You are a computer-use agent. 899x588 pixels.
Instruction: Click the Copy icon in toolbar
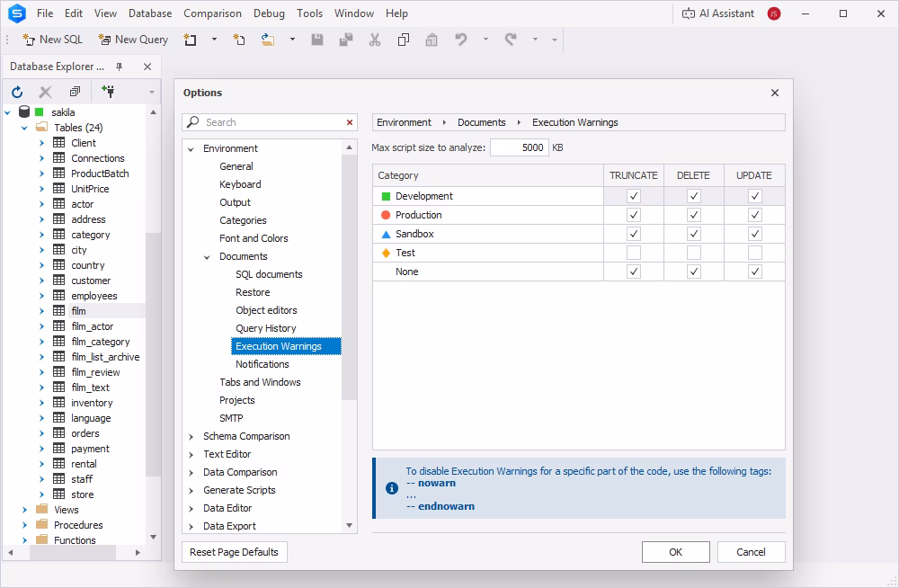(x=403, y=39)
